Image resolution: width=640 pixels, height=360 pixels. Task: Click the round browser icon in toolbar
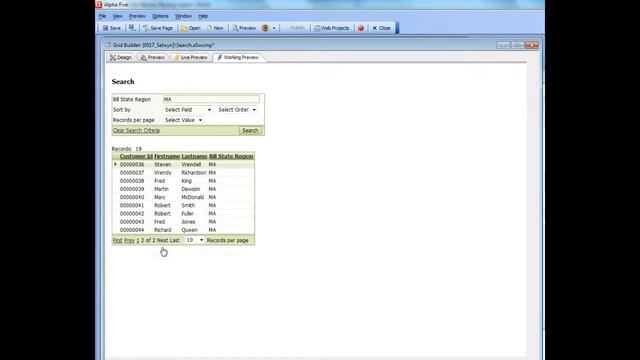pos(265,28)
